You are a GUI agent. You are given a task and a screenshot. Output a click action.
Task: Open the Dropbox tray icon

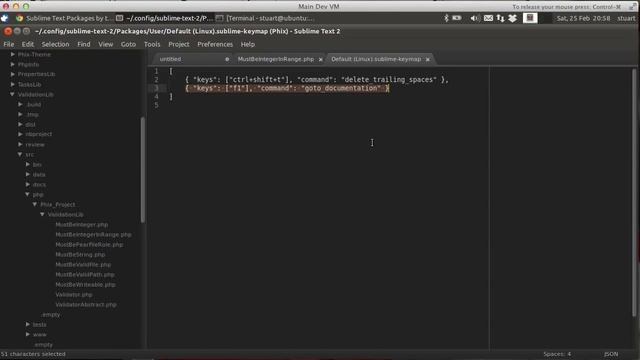pyautogui.click(x=513, y=18)
